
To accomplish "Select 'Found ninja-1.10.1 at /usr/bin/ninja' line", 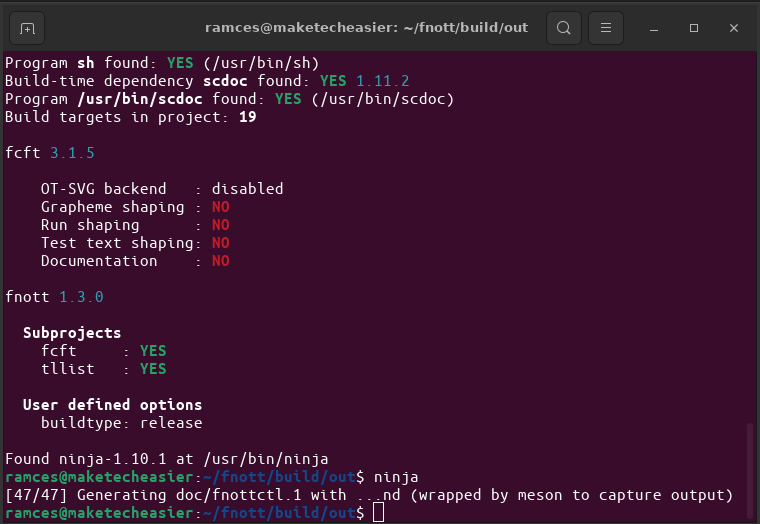I will pos(167,459).
